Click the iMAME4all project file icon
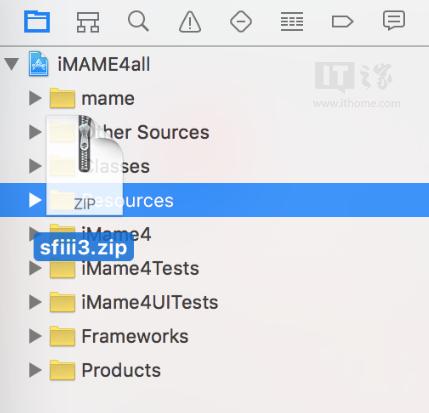 (x=38, y=64)
